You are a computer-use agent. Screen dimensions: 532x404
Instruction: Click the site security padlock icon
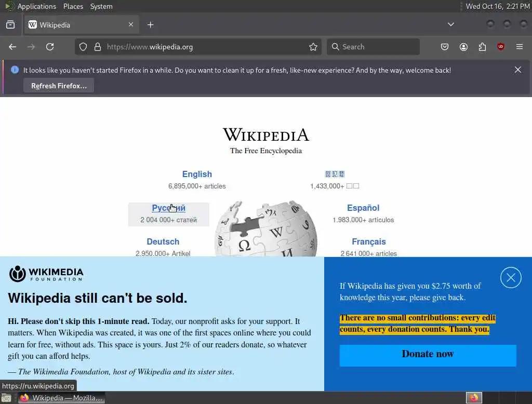(98, 47)
